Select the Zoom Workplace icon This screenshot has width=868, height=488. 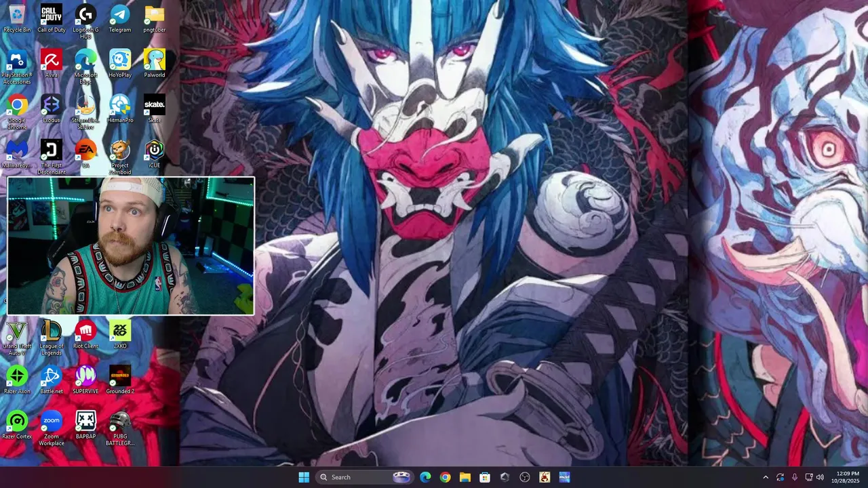point(52,429)
